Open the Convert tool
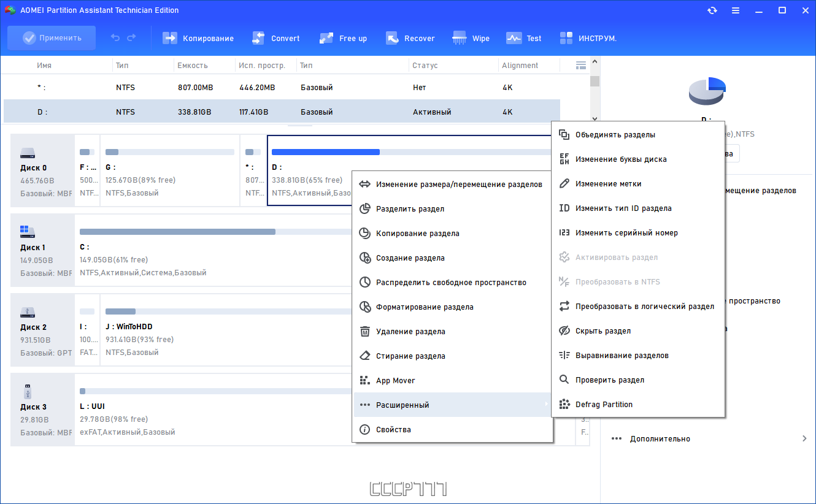 275,38
